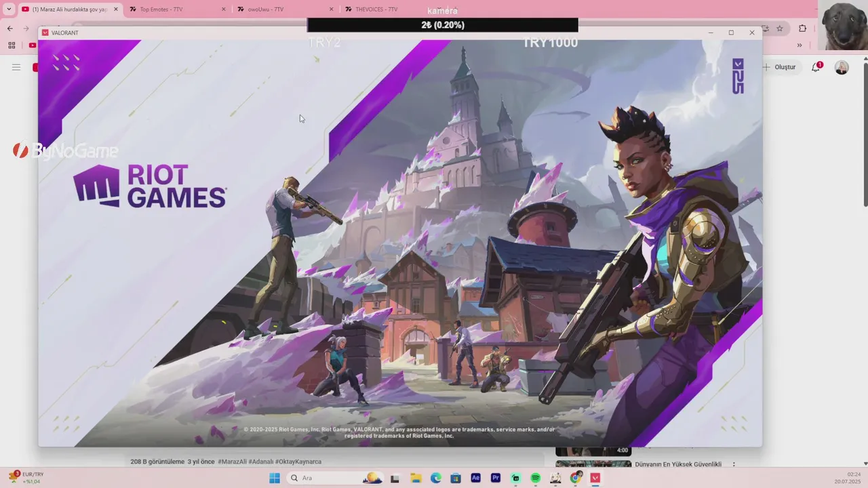Close the Top Emotes 7TV tab

pos(224,9)
